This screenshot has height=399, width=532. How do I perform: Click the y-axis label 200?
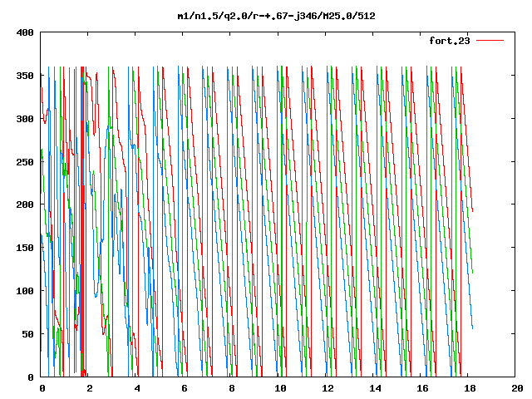click(x=25, y=204)
